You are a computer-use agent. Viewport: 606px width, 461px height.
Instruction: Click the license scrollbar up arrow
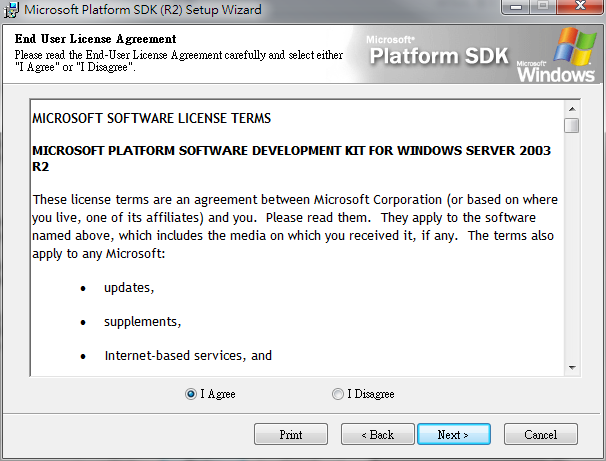pos(572,109)
